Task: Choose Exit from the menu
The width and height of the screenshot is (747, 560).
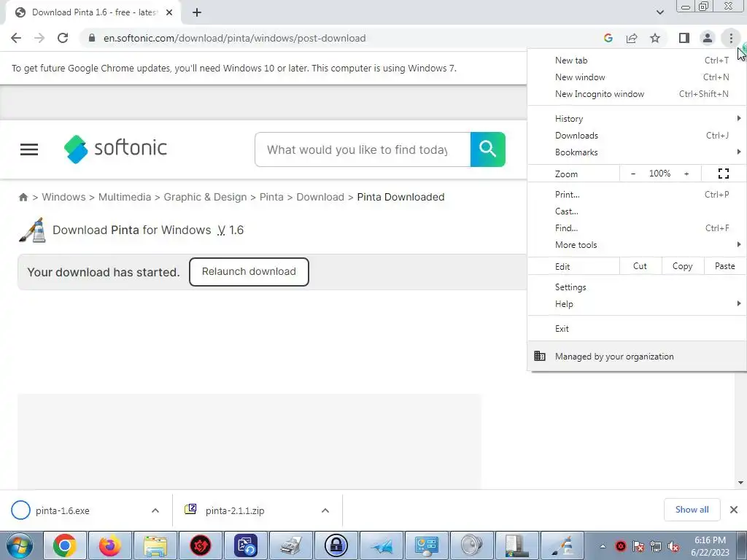Action: coord(637,329)
